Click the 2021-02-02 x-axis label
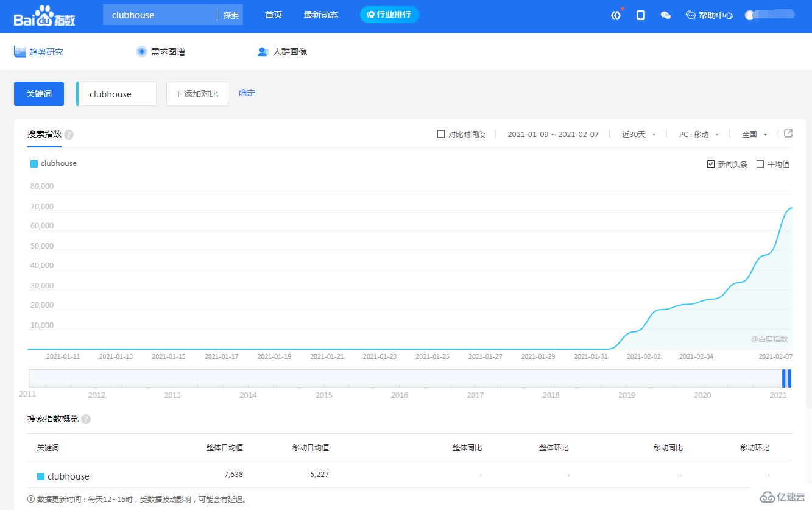The image size is (812, 510). 644,356
